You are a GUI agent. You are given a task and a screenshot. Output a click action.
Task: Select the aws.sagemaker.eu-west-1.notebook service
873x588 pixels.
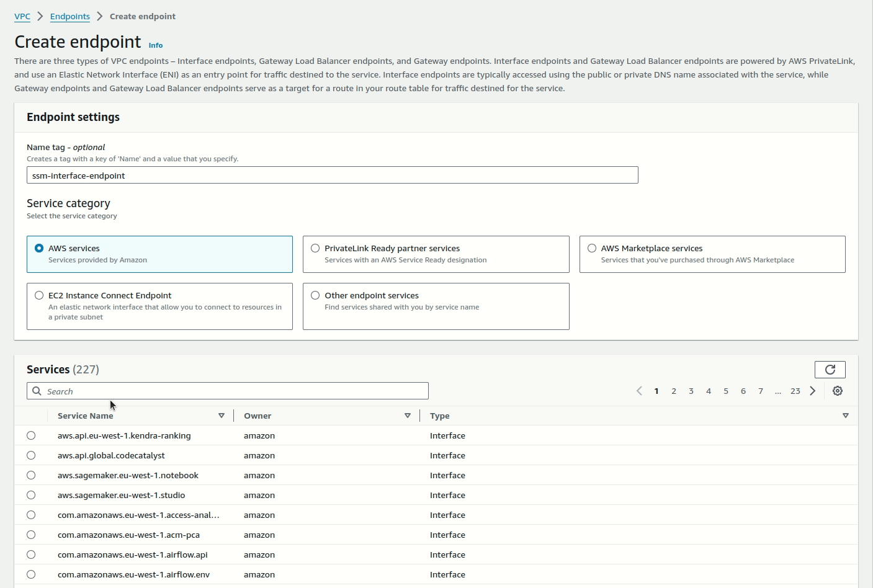[x=31, y=475]
